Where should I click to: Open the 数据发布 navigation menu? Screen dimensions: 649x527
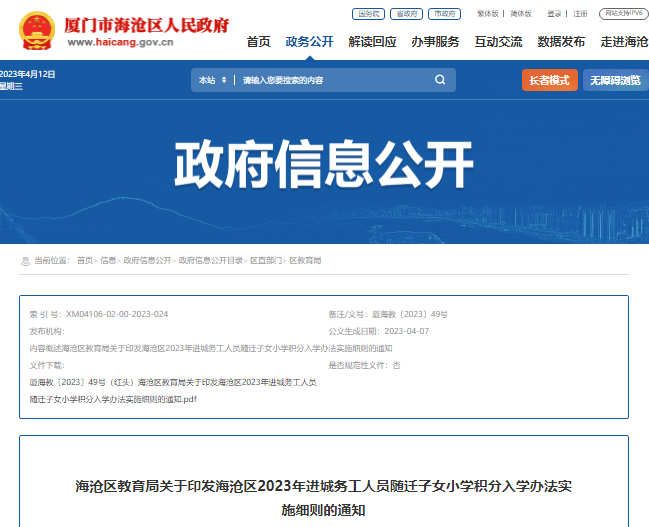[x=561, y=42]
